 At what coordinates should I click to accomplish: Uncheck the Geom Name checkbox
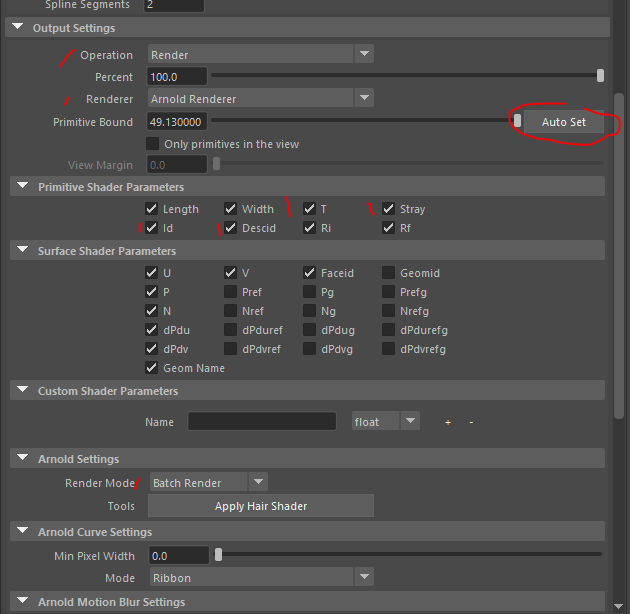(151, 368)
